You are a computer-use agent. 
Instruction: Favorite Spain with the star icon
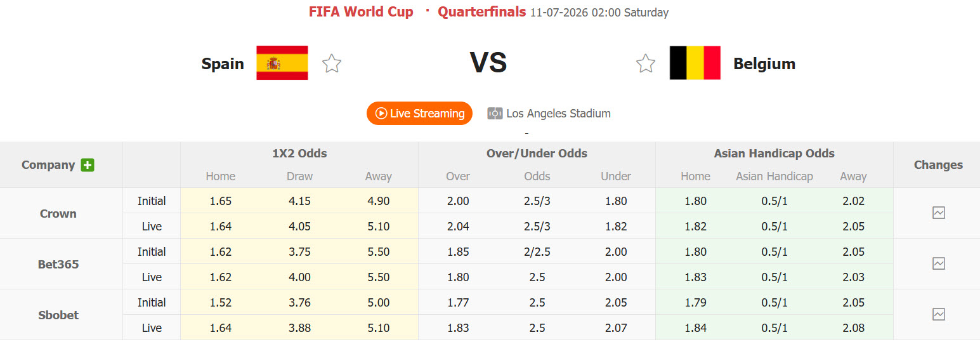[x=331, y=63]
